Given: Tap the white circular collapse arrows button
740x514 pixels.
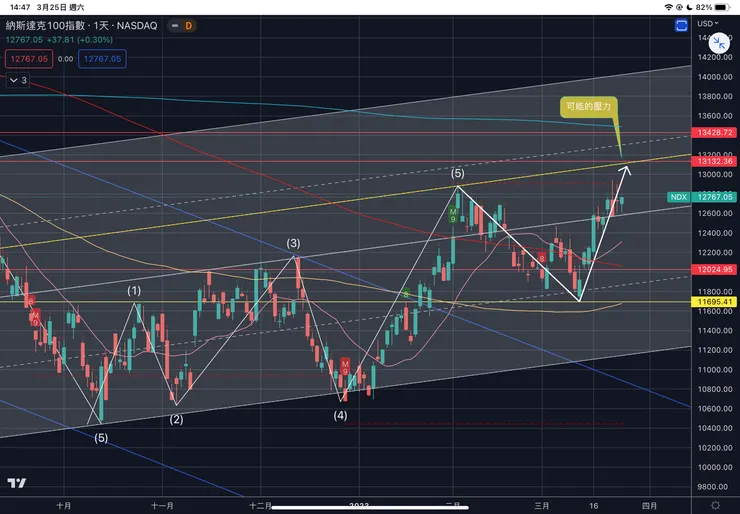Looking at the screenshot, I should (x=719, y=43).
